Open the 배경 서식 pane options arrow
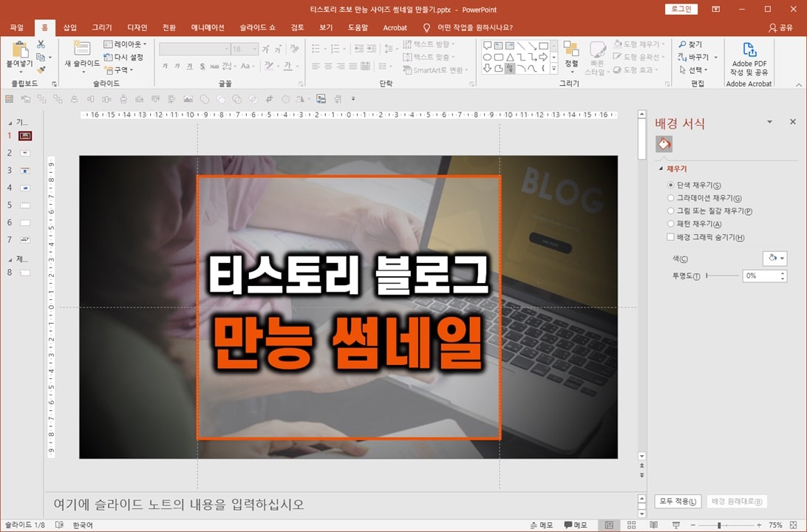 [x=769, y=122]
